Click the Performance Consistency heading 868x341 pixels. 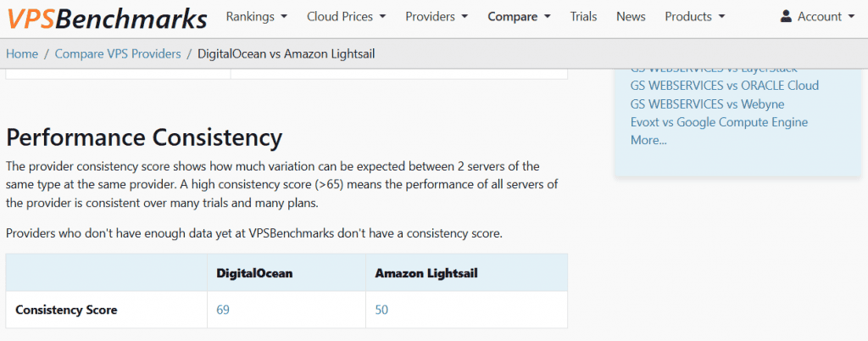pos(144,137)
